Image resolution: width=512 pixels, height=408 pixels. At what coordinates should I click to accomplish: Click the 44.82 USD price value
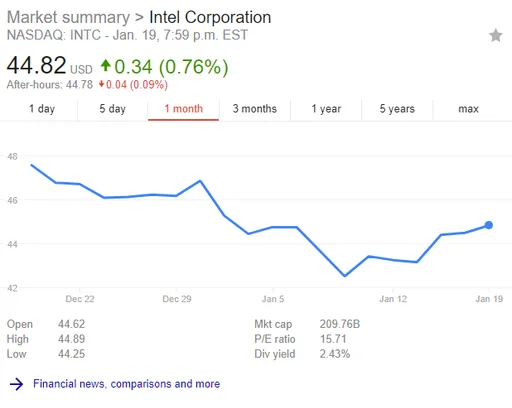(x=49, y=65)
